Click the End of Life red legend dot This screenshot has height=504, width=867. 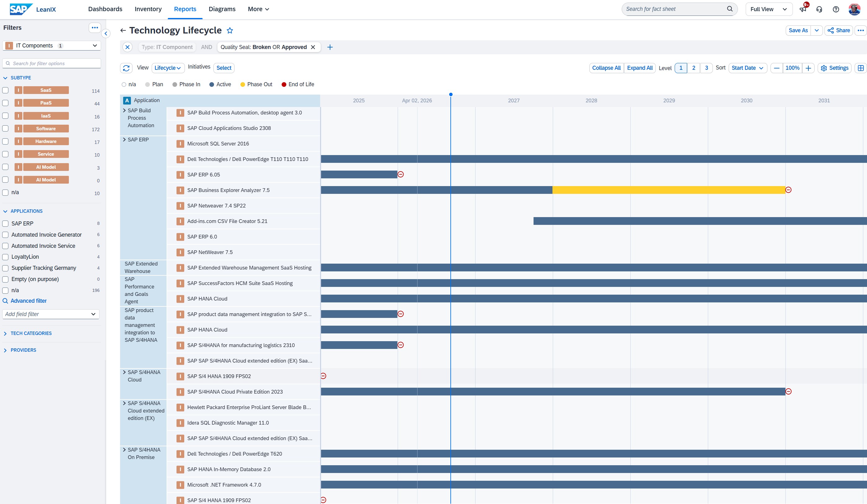point(284,85)
